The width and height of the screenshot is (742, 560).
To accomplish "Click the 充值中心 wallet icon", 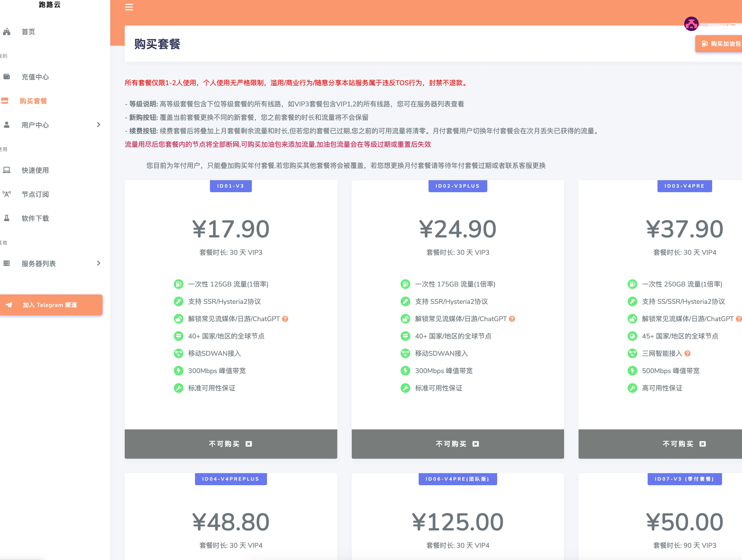I will (7, 77).
